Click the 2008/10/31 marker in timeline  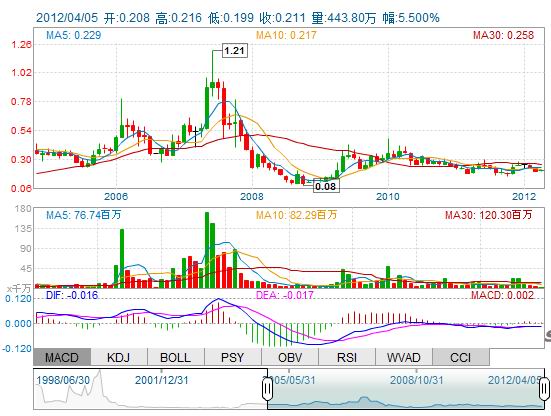coord(416,380)
